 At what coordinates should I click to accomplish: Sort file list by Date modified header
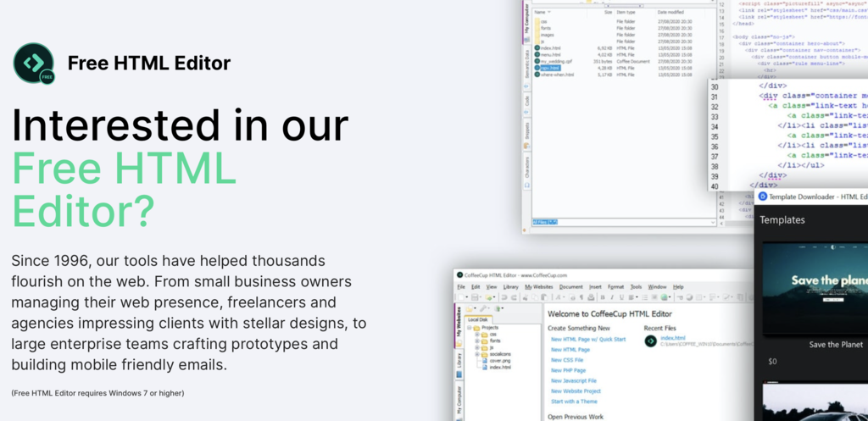point(671,12)
